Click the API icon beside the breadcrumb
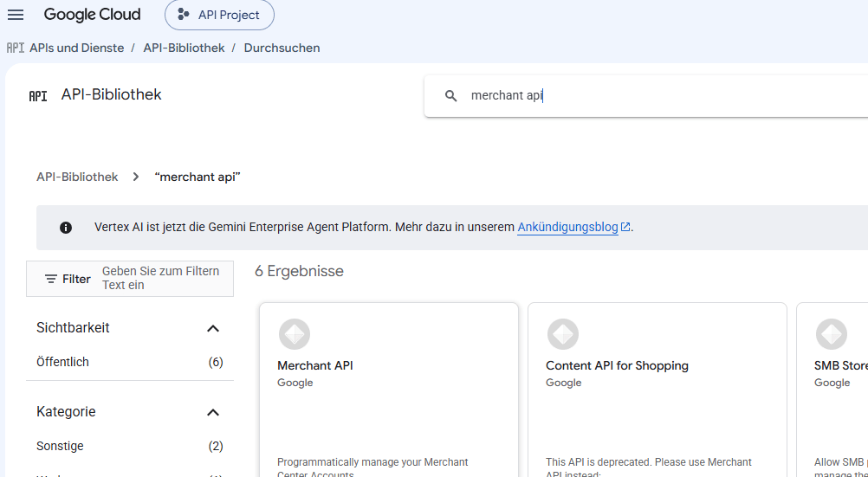Image resolution: width=868 pixels, height=477 pixels. [x=15, y=48]
